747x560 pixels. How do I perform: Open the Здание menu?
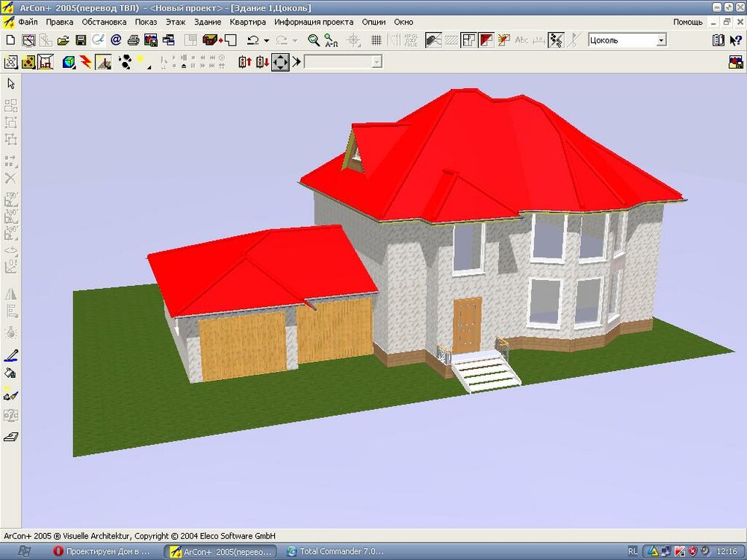[x=208, y=22]
